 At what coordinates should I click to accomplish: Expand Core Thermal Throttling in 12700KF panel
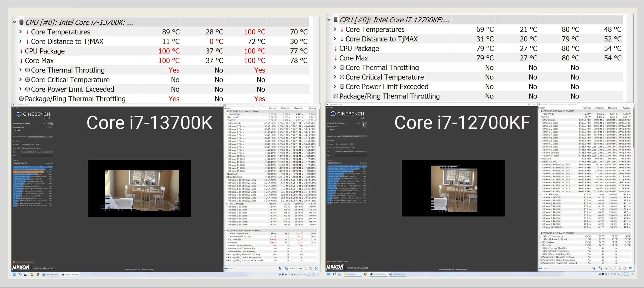click(335, 67)
